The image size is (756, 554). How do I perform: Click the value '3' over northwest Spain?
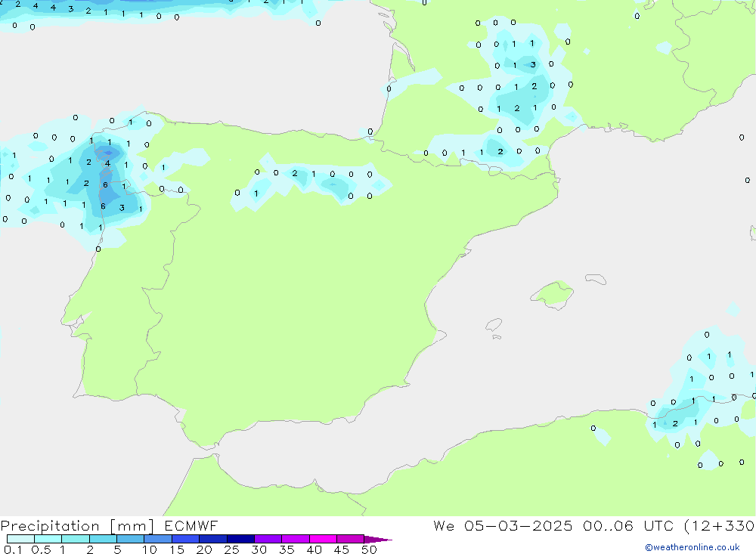(x=122, y=208)
